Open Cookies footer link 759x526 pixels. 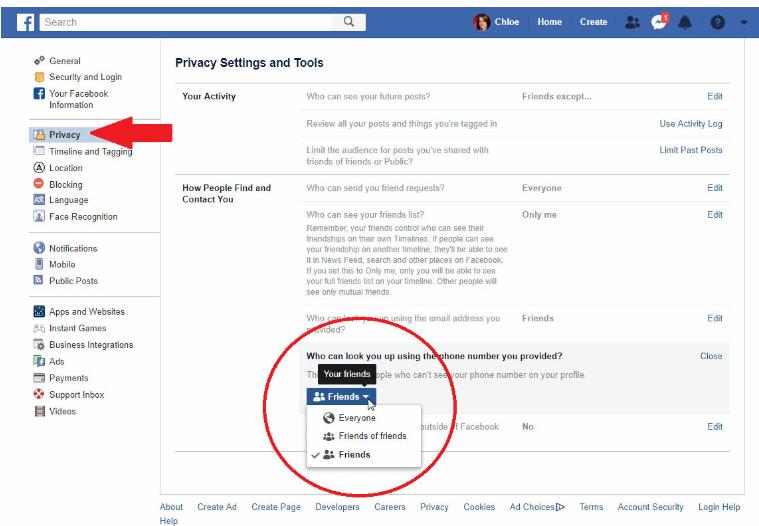click(x=479, y=507)
